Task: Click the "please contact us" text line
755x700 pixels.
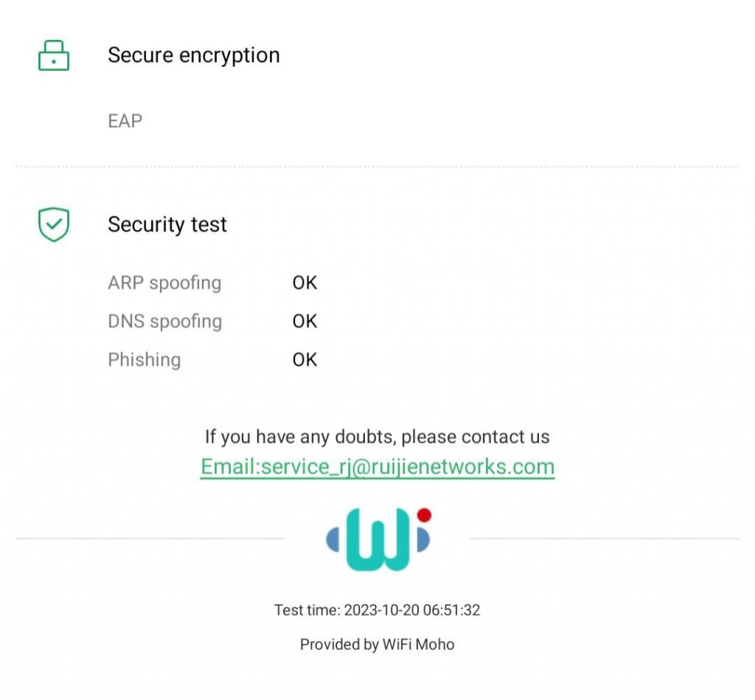Action: (377, 437)
